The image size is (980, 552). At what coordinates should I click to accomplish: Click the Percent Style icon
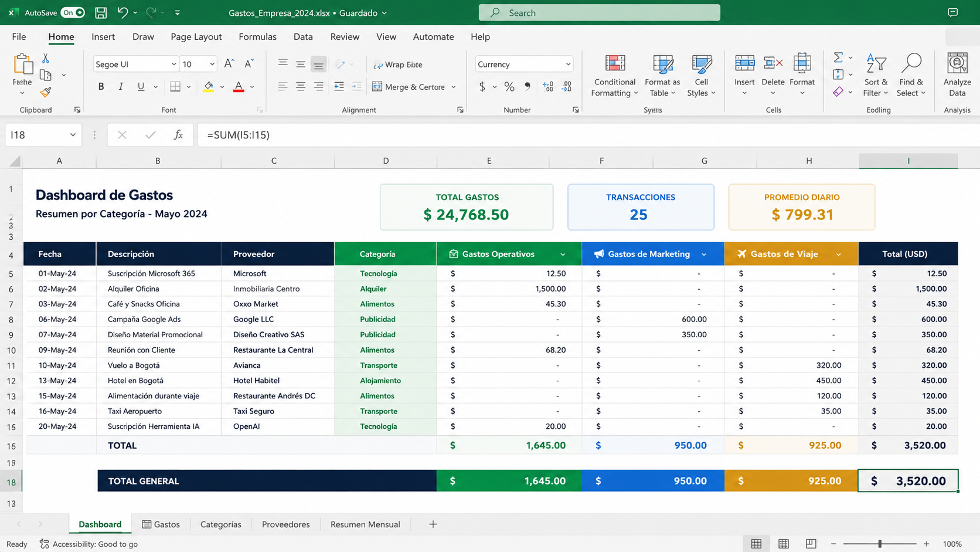click(509, 87)
